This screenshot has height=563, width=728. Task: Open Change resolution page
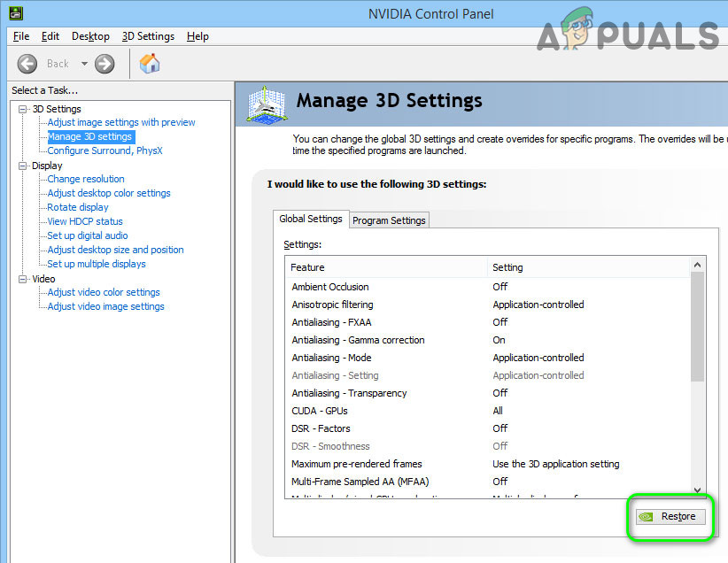(x=86, y=179)
